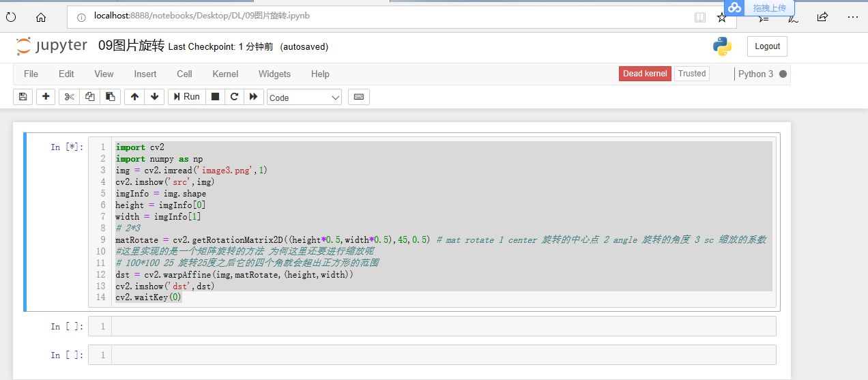
Task: Open the Kernel menu
Action: pyautogui.click(x=225, y=74)
